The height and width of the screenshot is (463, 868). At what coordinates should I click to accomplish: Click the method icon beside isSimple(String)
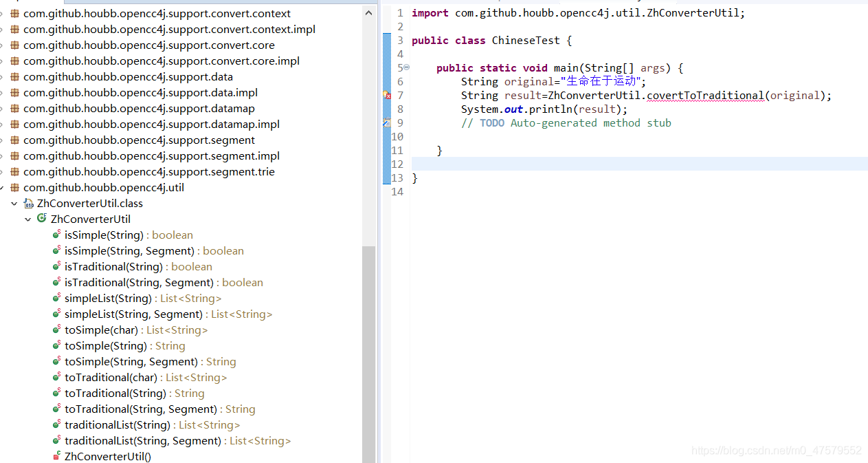(x=56, y=235)
